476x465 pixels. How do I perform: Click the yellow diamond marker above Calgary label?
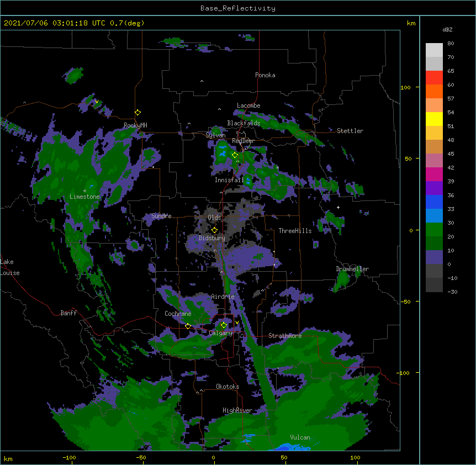click(224, 325)
